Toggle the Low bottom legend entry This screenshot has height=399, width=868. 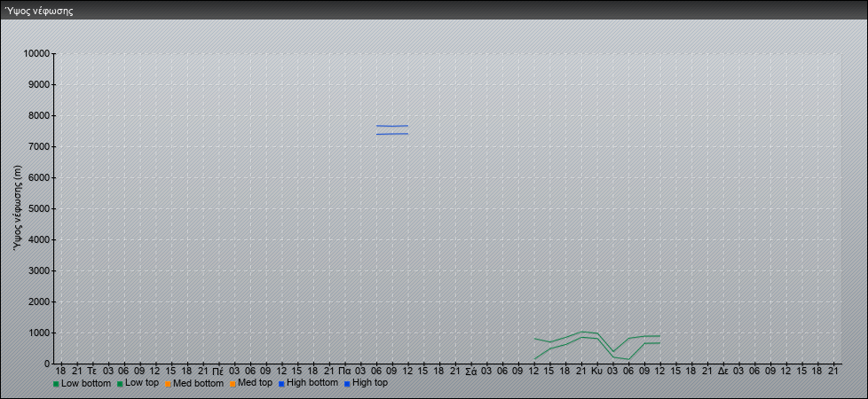(82, 383)
